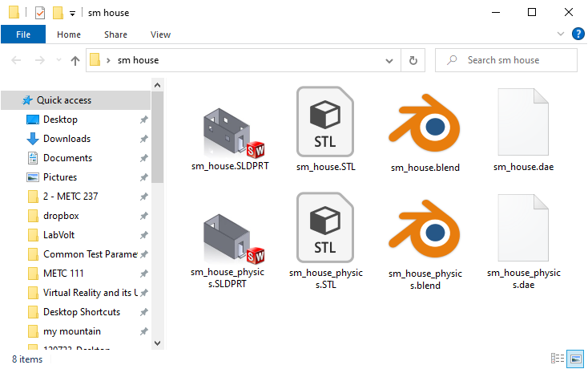
Task: Select the sm_house_physics.blend Blender icon
Action: click(x=425, y=229)
